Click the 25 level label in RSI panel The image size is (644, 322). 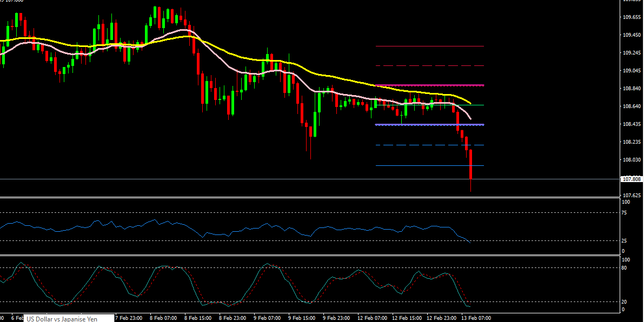pyautogui.click(x=624, y=241)
